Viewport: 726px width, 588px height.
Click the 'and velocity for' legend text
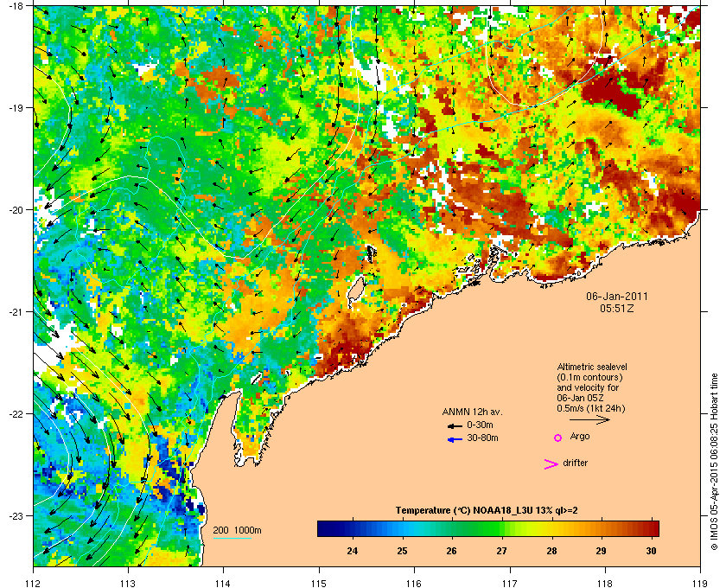click(588, 387)
